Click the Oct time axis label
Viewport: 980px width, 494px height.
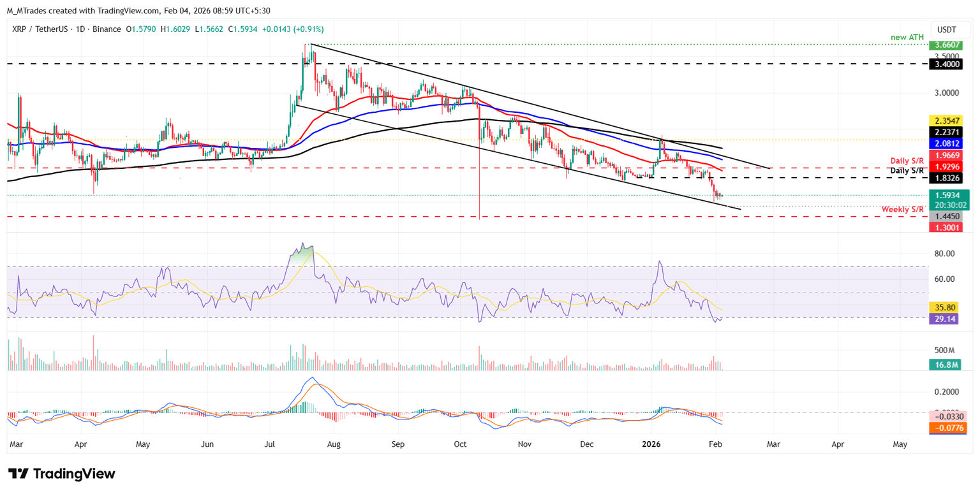[x=461, y=442]
